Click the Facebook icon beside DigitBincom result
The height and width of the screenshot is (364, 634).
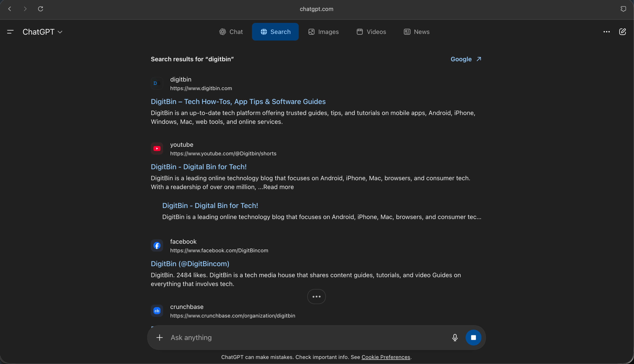click(x=157, y=245)
